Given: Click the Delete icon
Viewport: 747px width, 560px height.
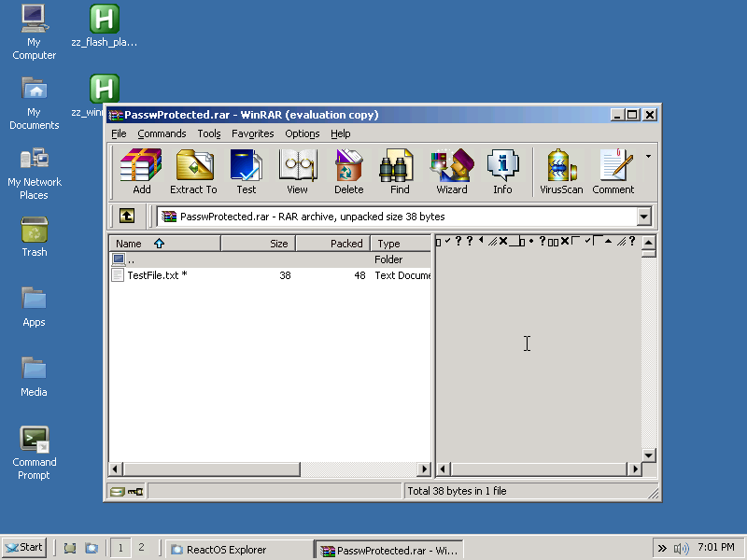Looking at the screenshot, I should (x=348, y=172).
